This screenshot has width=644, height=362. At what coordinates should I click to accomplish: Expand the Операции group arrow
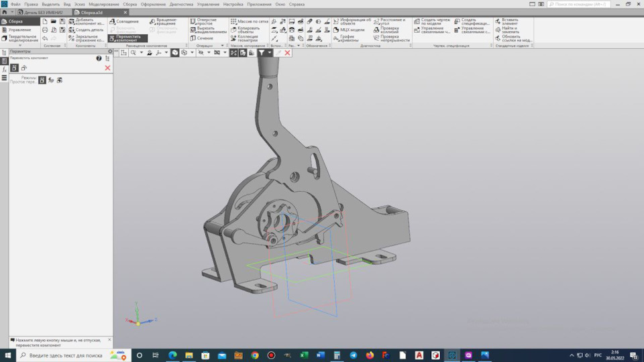pyautogui.click(x=223, y=46)
